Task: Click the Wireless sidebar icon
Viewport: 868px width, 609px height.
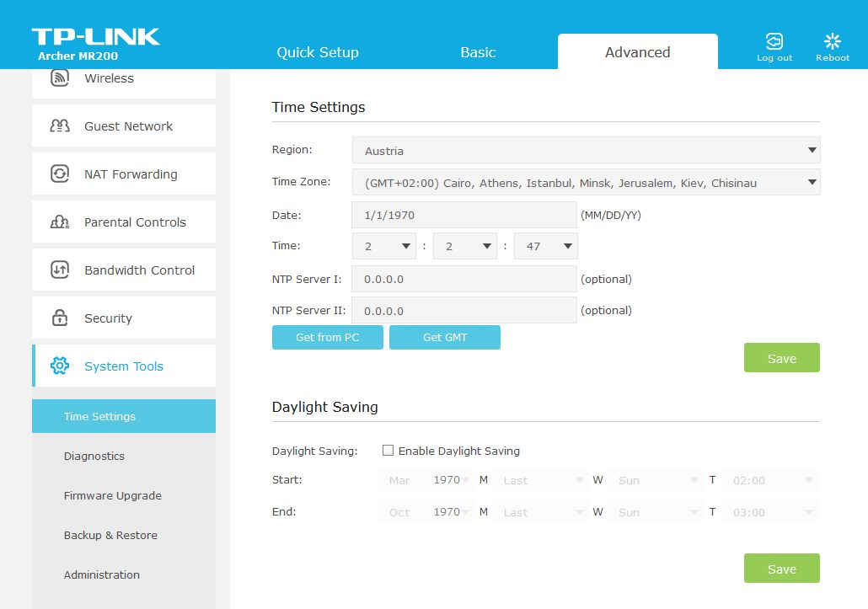Action: (x=60, y=78)
